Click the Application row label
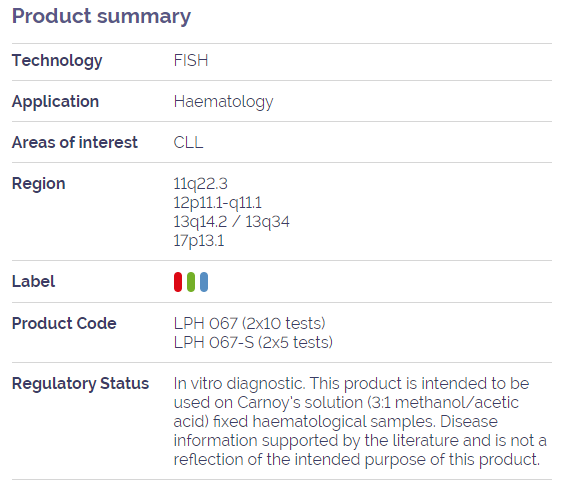563x498 pixels. [55, 102]
